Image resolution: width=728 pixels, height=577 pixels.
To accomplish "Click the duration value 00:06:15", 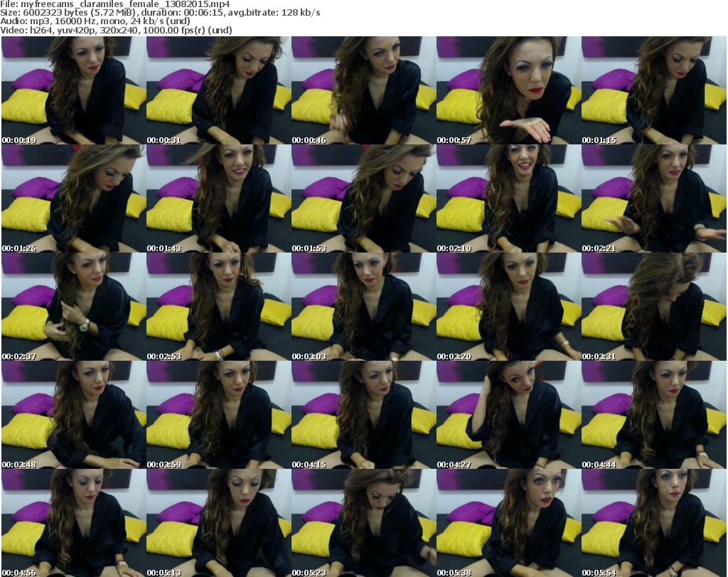I will (x=207, y=13).
